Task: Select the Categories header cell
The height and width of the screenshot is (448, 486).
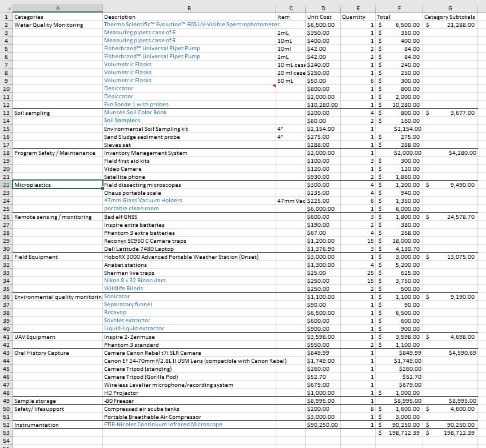Action: pos(58,17)
